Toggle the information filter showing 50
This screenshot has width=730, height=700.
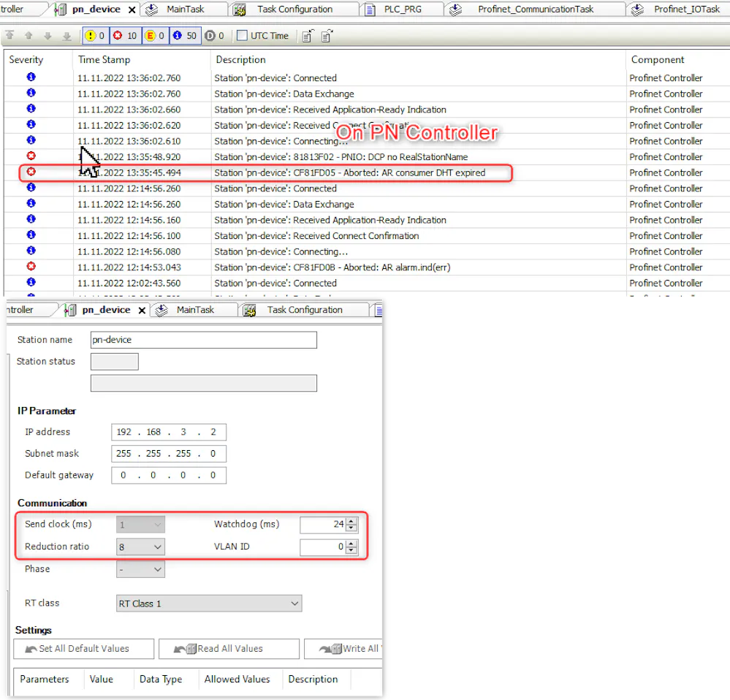(185, 36)
